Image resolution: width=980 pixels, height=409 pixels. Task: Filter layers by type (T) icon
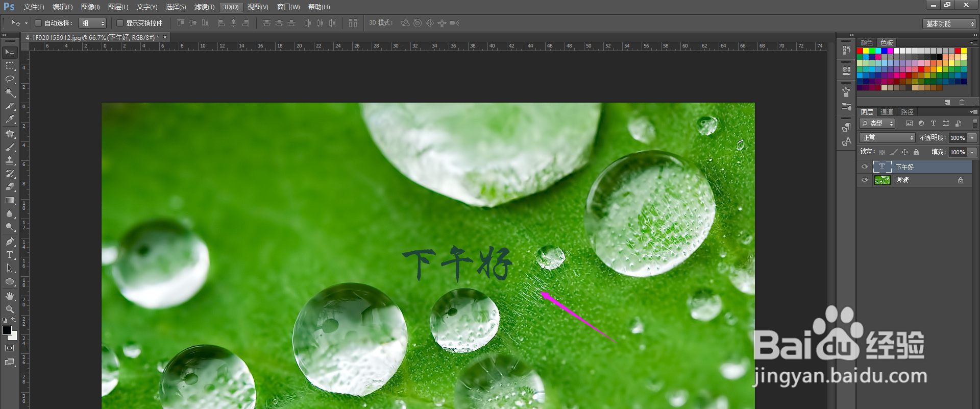point(934,123)
